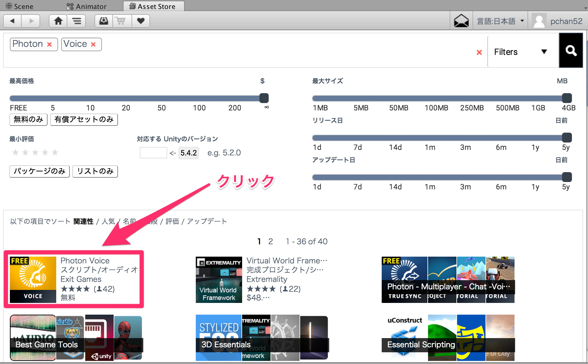
Task: Set minimum rating to one star
Action: pos(15,152)
